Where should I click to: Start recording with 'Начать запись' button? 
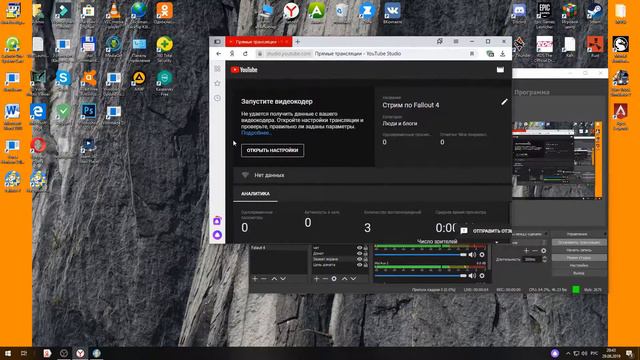point(579,250)
